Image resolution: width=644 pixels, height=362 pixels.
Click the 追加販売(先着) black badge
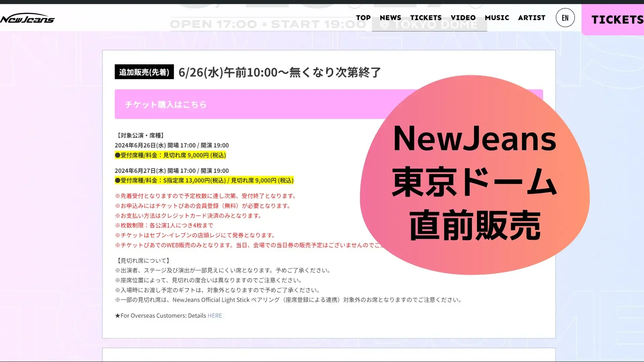(144, 72)
